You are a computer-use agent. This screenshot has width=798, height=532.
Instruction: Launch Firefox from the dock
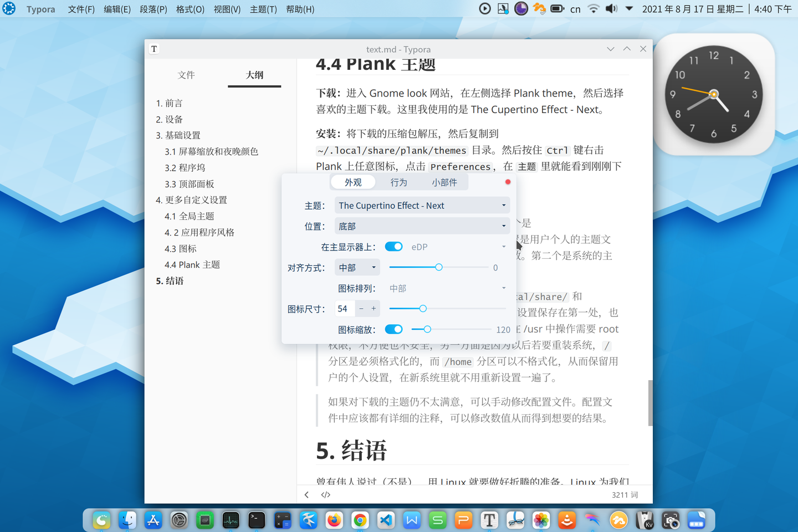click(334, 520)
